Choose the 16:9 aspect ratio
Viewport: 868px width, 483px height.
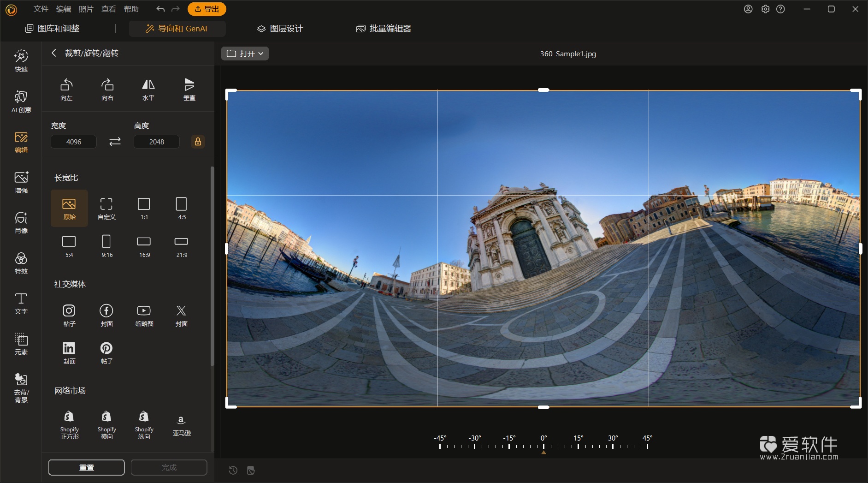[x=144, y=246]
